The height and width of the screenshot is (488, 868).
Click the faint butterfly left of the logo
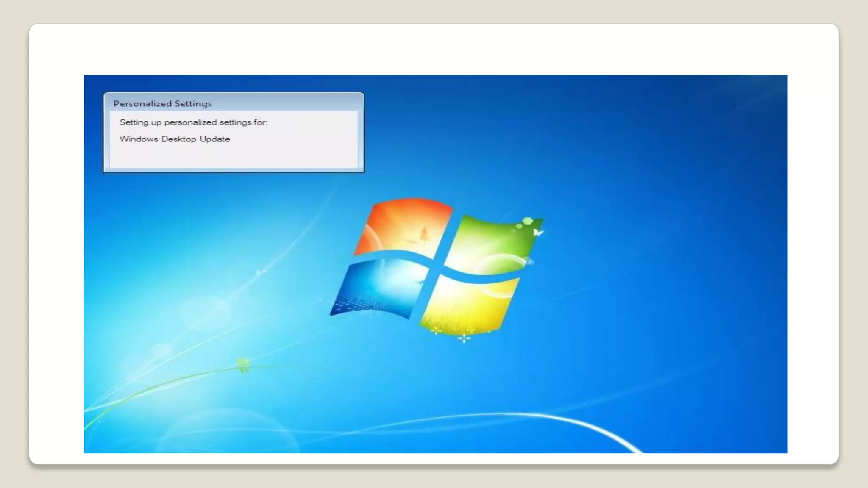tap(260, 272)
